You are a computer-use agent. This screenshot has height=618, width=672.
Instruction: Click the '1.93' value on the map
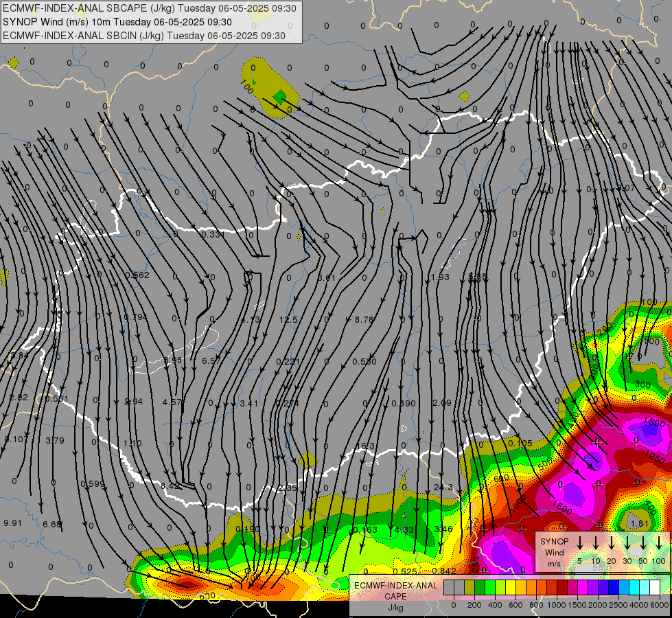pos(440,277)
